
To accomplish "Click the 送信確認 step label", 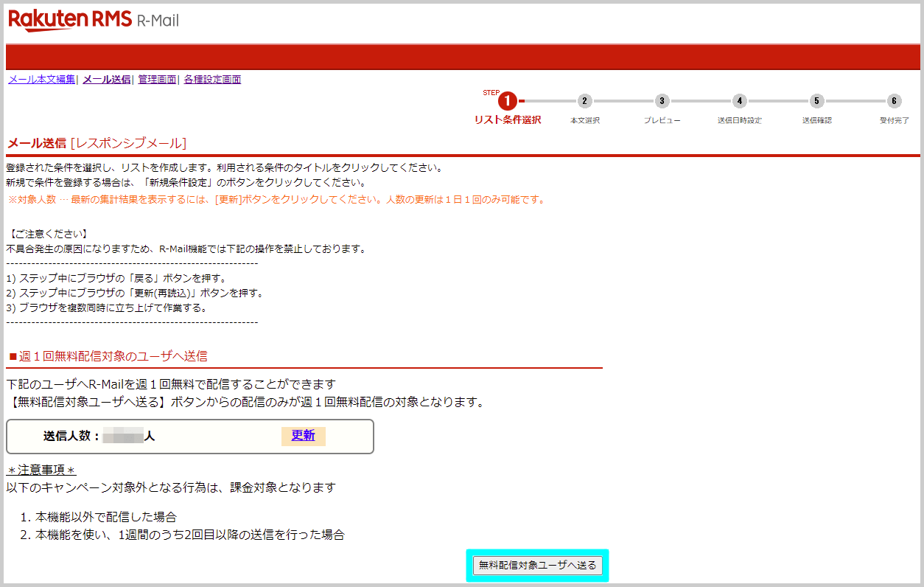I will 816,120.
